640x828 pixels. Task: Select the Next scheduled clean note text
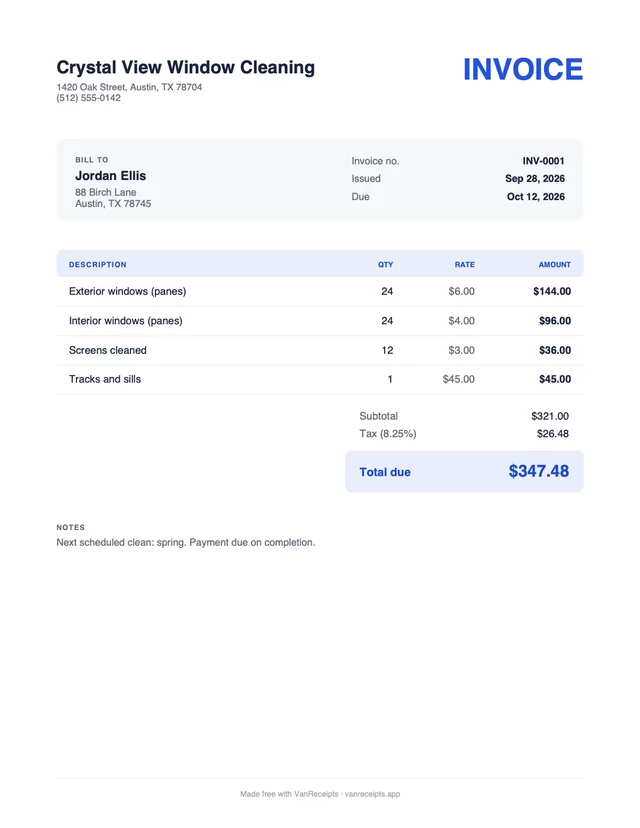tap(186, 542)
